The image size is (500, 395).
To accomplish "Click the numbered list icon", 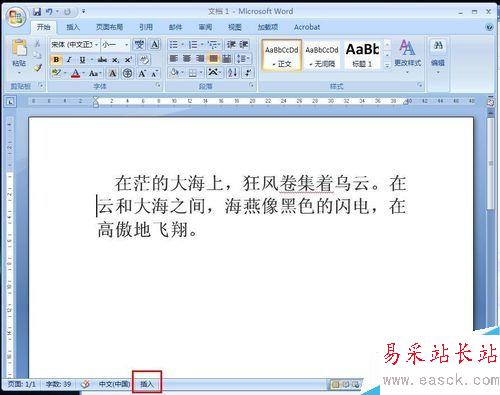I will click(193, 44).
